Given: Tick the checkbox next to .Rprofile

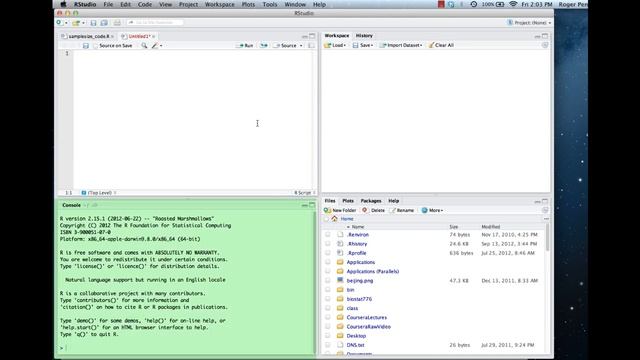Looking at the screenshot, I should (328, 253).
